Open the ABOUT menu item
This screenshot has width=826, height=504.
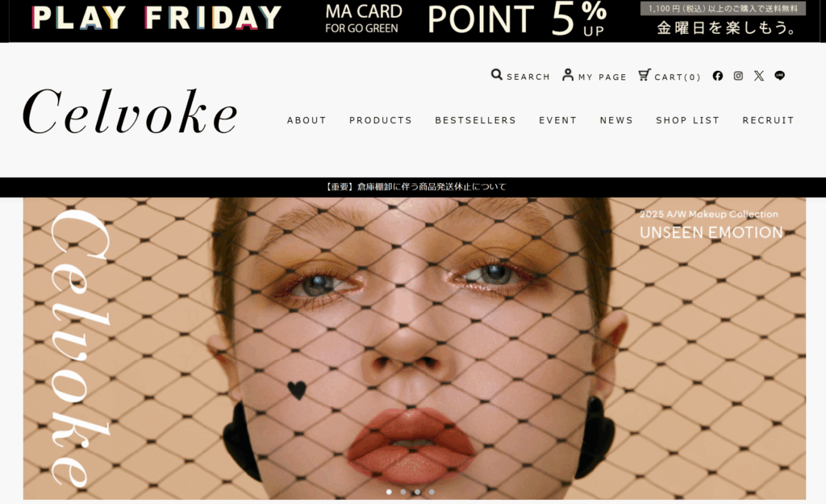point(307,120)
